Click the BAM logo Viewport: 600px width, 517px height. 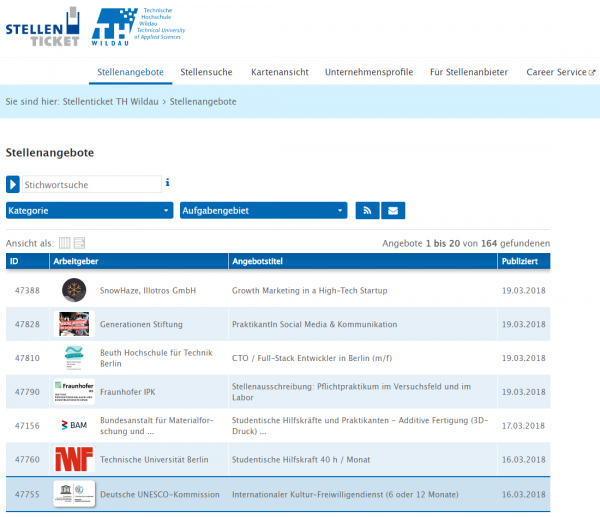(75, 425)
